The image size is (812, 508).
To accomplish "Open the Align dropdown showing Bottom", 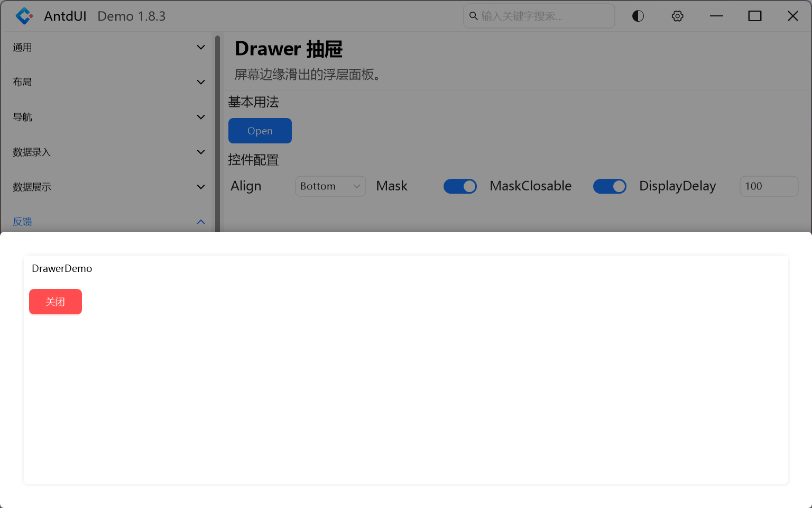I will pyautogui.click(x=330, y=186).
